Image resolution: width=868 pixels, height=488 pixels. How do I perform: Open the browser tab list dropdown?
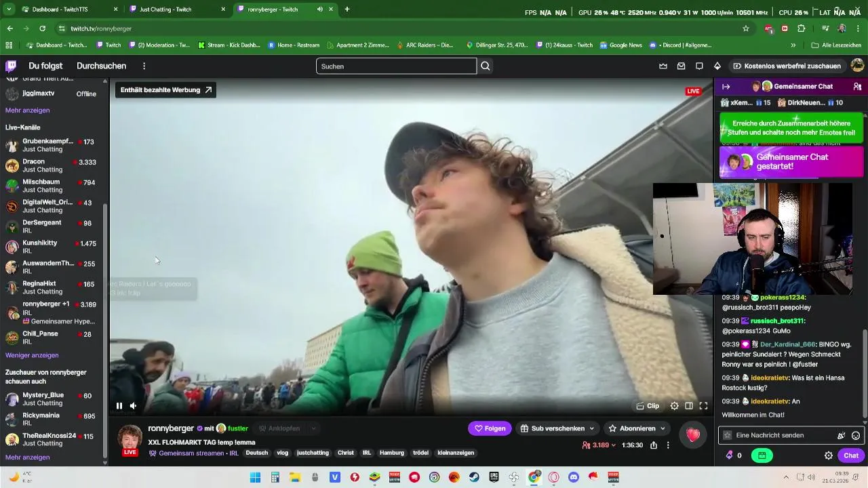[x=9, y=9]
